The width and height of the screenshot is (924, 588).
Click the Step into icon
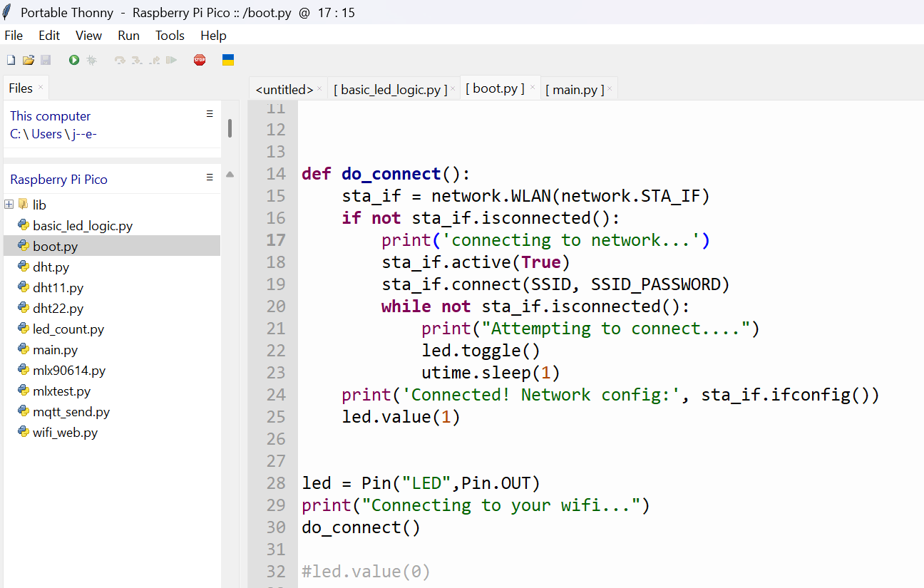137,61
